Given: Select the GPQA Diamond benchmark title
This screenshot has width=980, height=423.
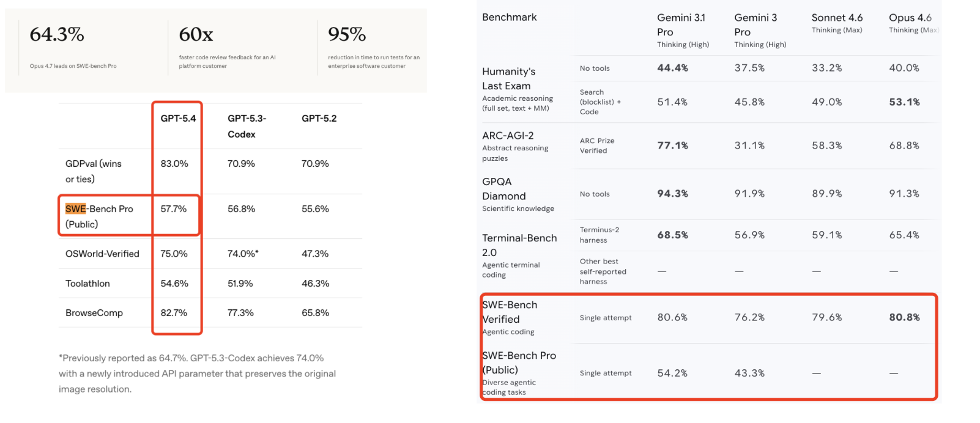Looking at the screenshot, I should point(503,189).
